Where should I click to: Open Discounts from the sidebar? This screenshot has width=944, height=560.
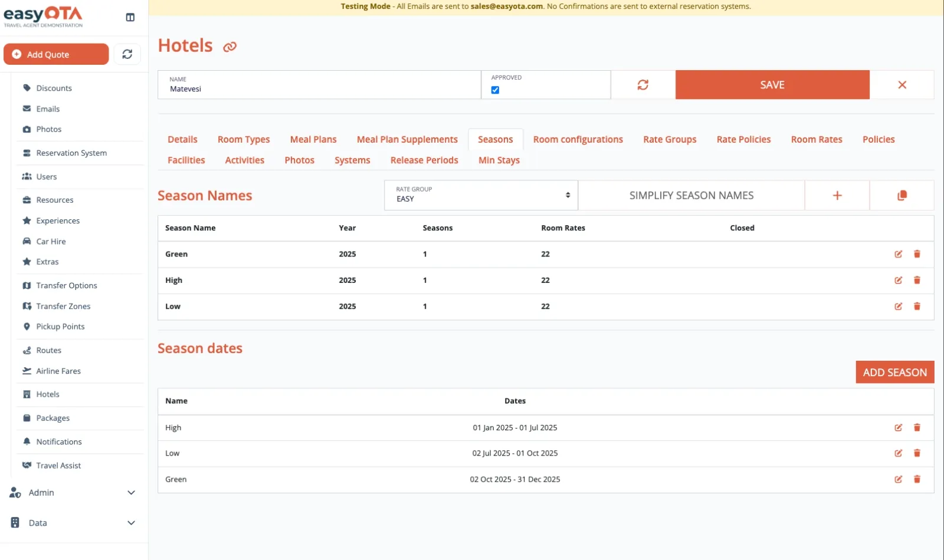click(x=54, y=88)
